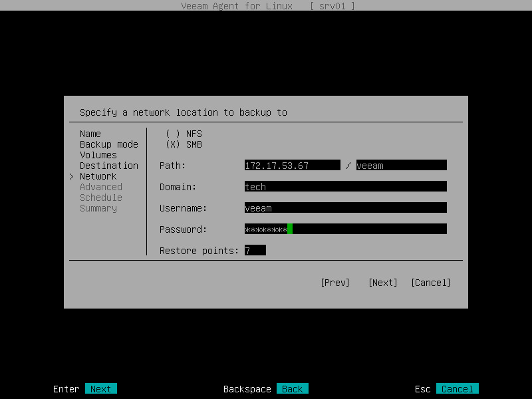532x399 pixels.
Task: Click the [Cancel] button in the dialog
Action: [x=430, y=283]
